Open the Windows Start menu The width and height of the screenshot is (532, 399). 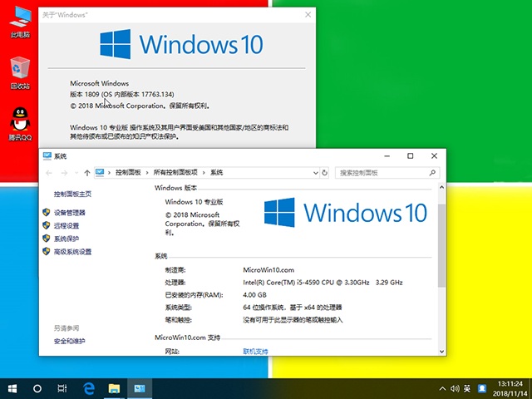[12, 388]
